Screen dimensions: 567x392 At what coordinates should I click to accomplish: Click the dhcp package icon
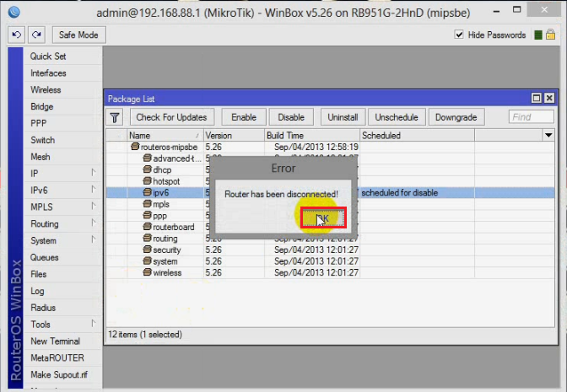coord(147,169)
